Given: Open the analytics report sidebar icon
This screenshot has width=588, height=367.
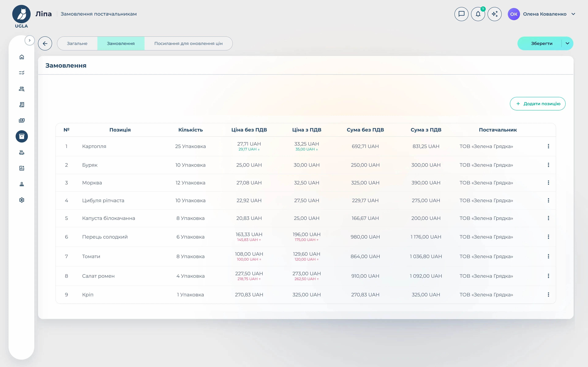Looking at the screenshot, I should pyautogui.click(x=22, y=168).
